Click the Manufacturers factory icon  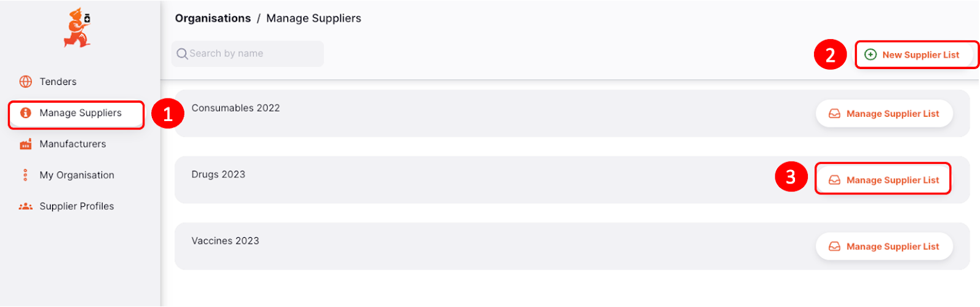click(x=26, y=144)
